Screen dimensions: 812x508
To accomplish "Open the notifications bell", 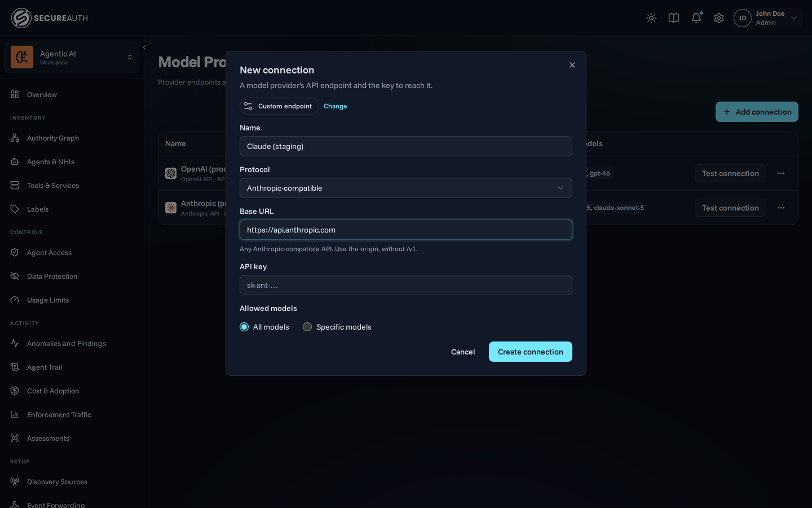I will click(696, 18).
